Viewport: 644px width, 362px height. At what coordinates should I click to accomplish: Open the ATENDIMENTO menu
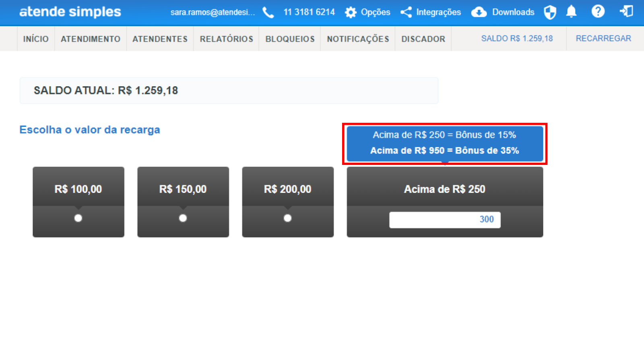(91, 39)
